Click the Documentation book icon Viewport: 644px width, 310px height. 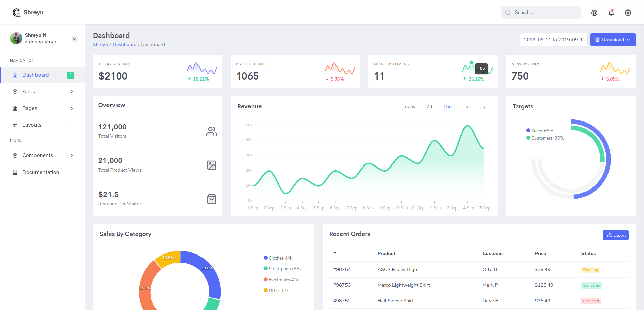[15, 172]
